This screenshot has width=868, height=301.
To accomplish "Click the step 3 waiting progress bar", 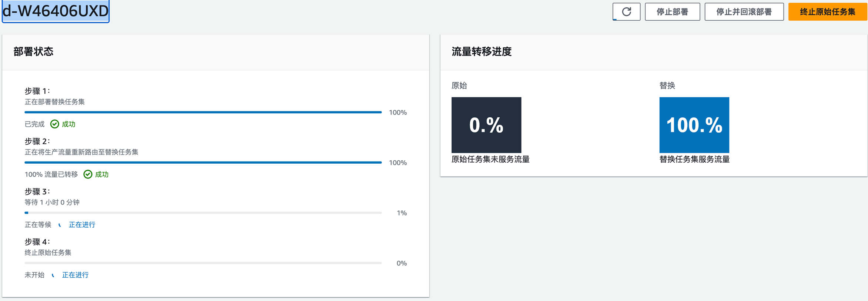I will tap(203, 213).
